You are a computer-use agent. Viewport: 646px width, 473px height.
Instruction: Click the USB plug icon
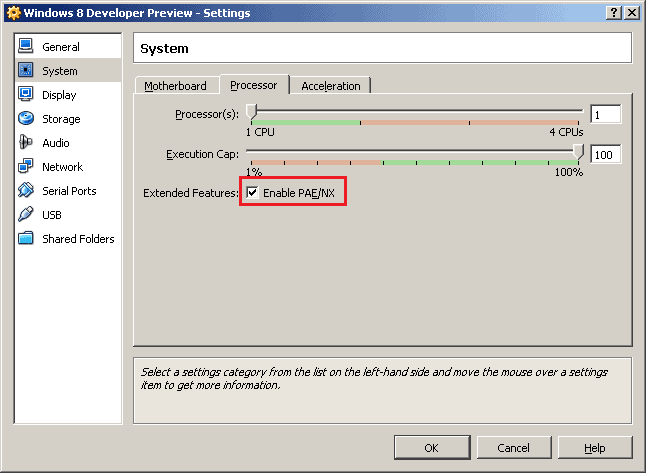pos(26,214)
